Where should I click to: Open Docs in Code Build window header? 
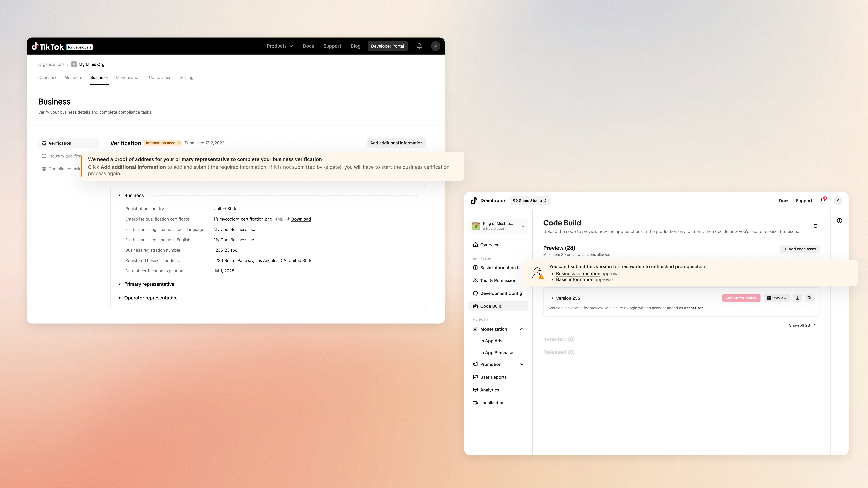[x=784, y=201]
